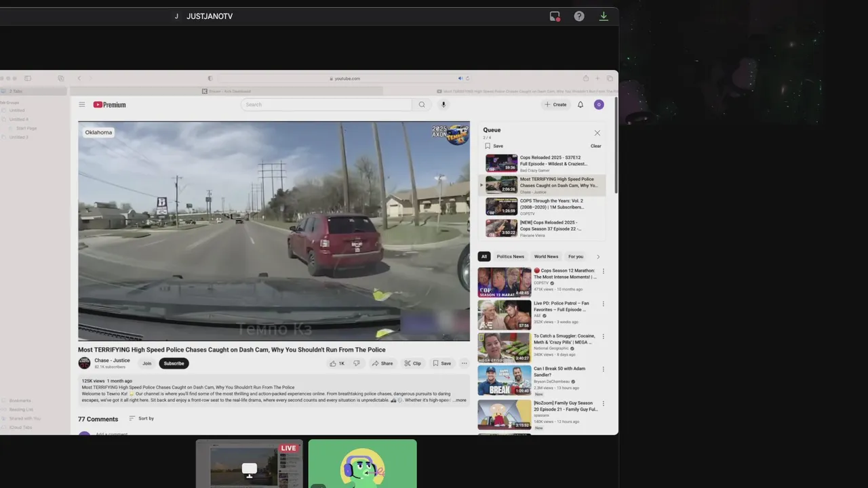Screen dimensions: 868x488
Task: Dislike the video with thumbs down
Action: (x=357, y=363)
